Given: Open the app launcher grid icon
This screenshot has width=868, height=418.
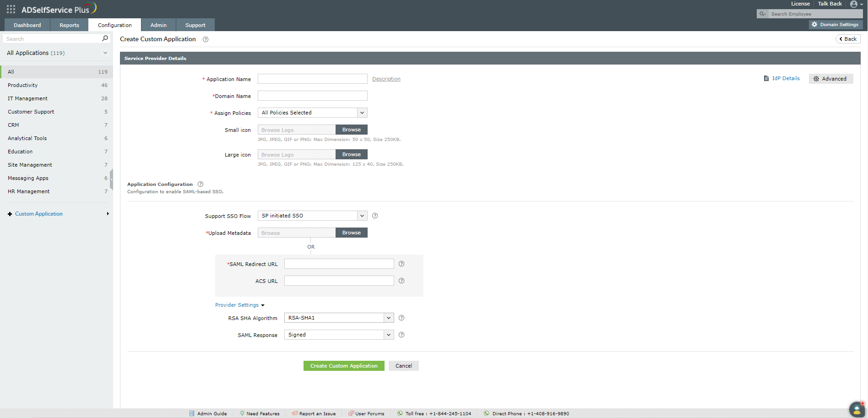Looking at the screenshot, I should [10, 8].
